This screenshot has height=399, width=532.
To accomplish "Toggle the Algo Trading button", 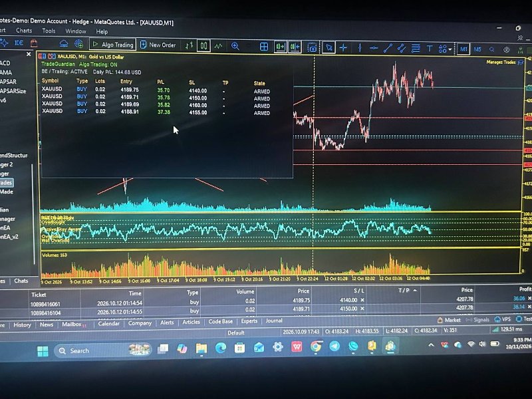I will tap(112, 45).
